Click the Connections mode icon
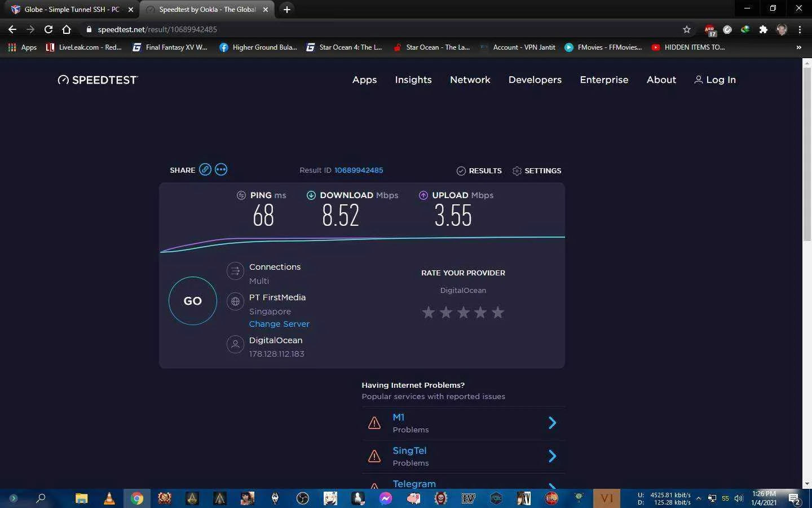This screenshot has width=812, height=508. [x=235, y=271]
